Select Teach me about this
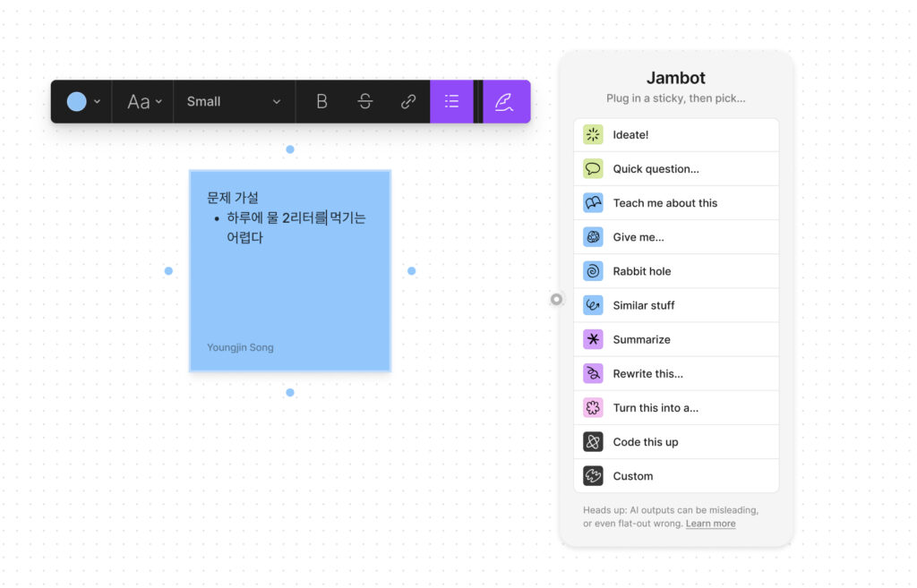The image size is (917, 588). coord(676,203)
